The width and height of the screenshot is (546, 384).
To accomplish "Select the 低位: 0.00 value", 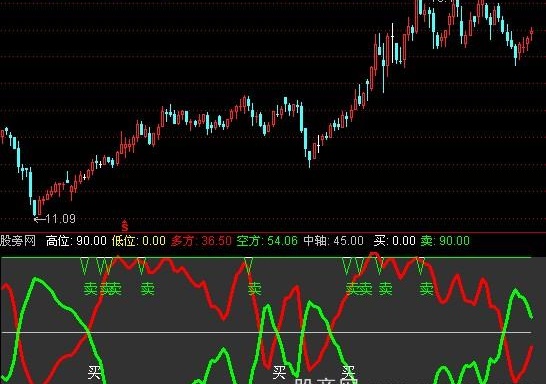I will [x=139, y=241].
